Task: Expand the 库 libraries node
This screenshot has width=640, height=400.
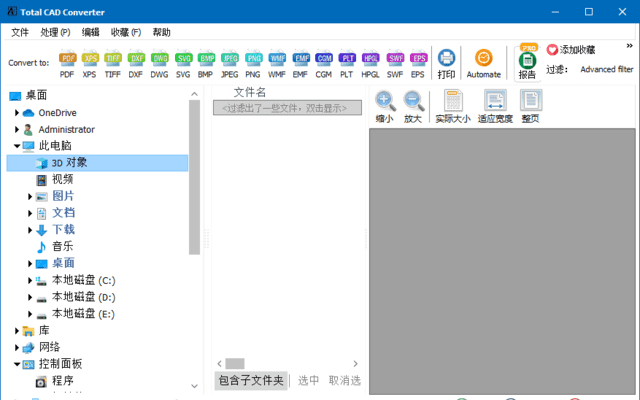Action: coord(17,331)
